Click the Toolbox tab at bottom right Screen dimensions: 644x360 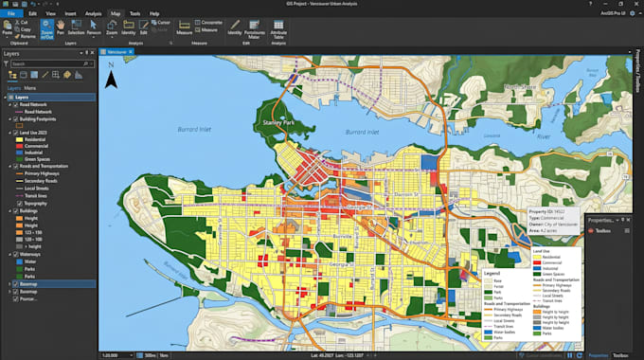[620, 355]
